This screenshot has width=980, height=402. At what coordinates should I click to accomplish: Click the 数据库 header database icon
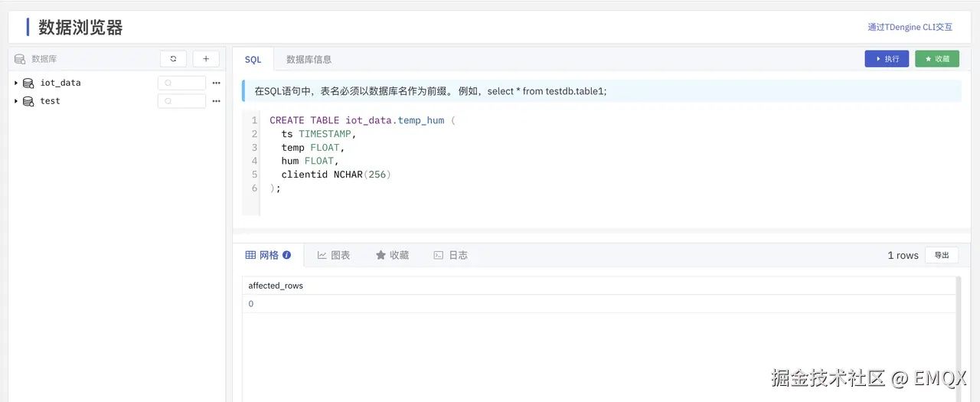[x=20, y=59]
